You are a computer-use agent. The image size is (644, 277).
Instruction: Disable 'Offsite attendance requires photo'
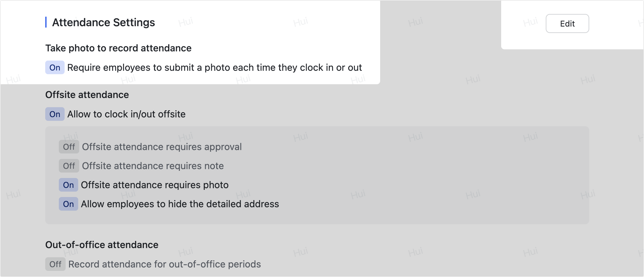[x=68, y=185]
